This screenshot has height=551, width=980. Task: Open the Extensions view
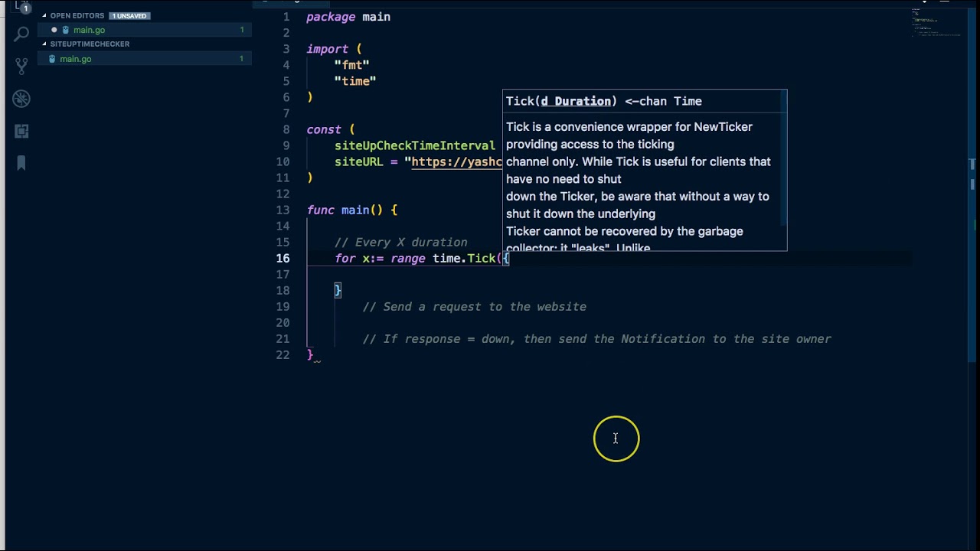pos(21,131)
